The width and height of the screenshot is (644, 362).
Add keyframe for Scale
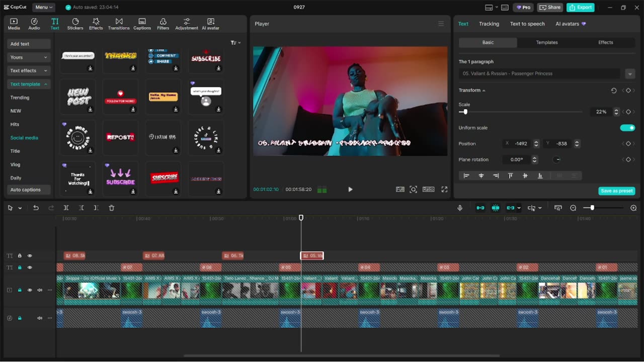pos(628,112)
